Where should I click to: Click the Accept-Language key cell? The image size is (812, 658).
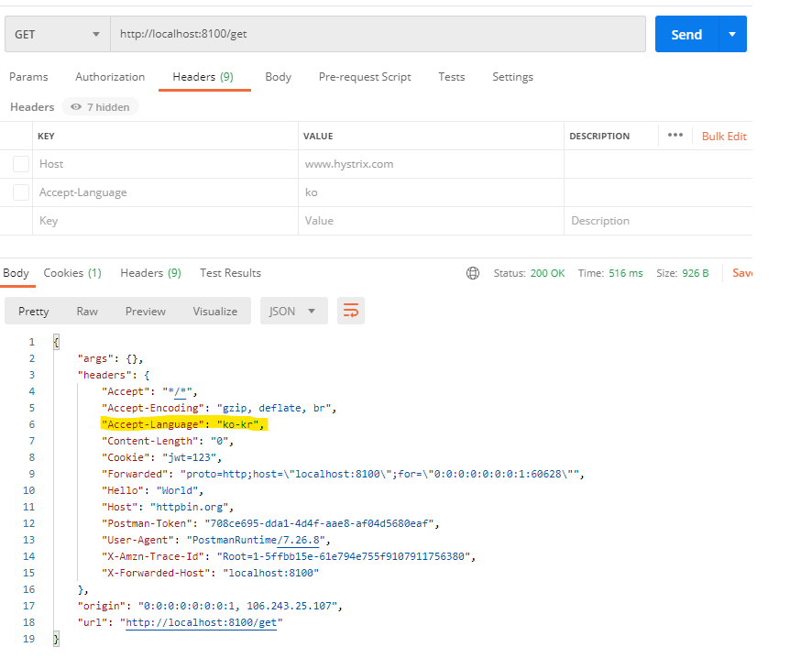click(x=165, y=192)
